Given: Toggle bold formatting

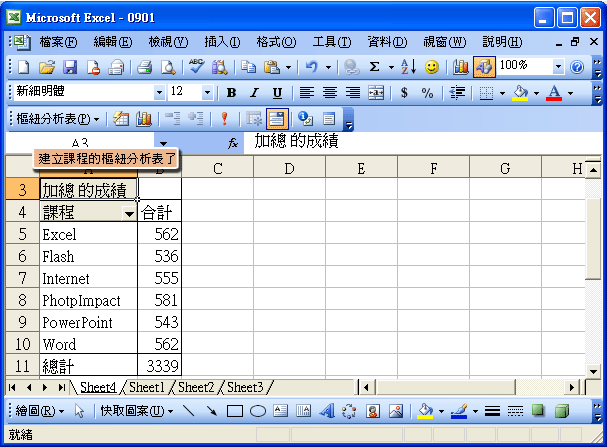Looking at the screenshot, I should [x=231, y=92].
